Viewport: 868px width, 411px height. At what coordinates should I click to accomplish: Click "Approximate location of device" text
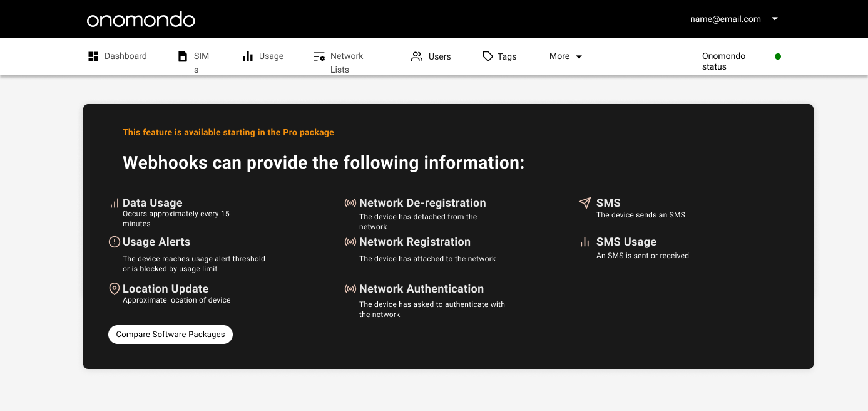(x=176, y=300)
